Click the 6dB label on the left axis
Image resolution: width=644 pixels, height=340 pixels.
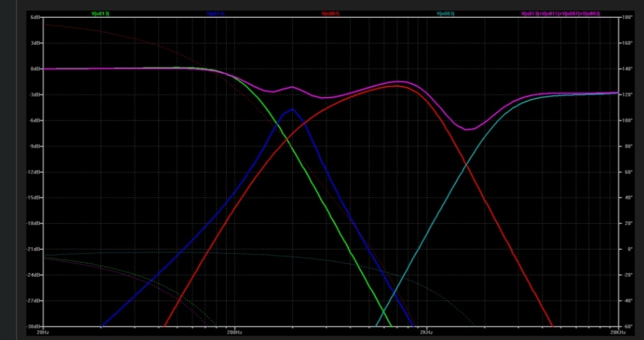(x=35, y=18)
